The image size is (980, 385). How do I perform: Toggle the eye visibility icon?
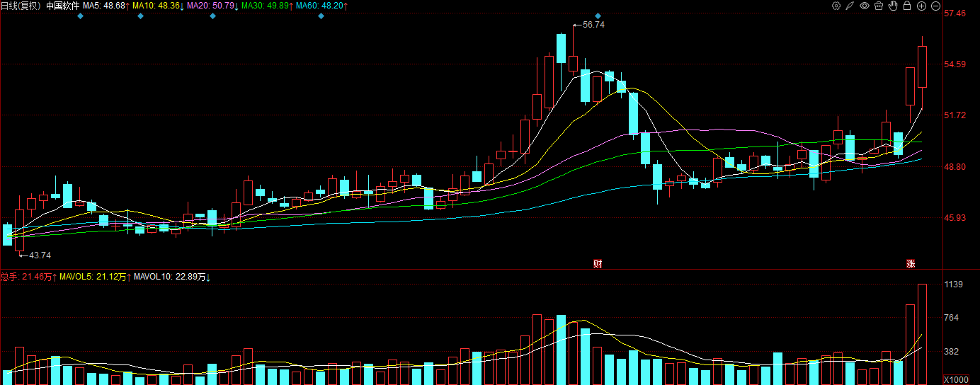pos(865,6)
